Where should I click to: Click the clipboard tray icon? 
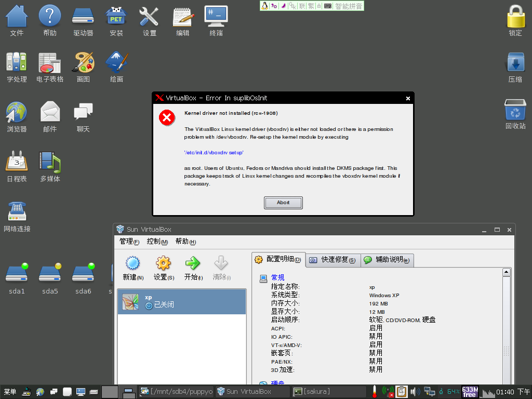coord(402,392)
